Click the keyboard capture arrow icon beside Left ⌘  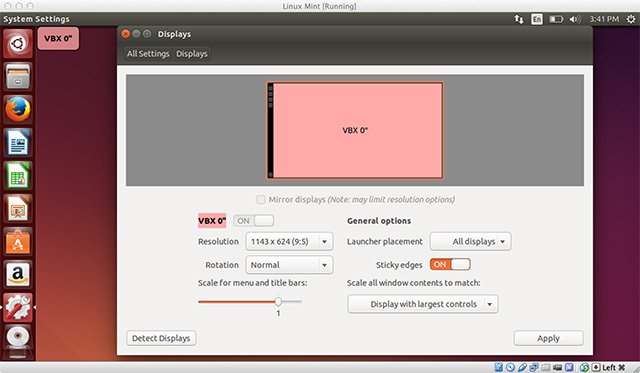point(596,367)
